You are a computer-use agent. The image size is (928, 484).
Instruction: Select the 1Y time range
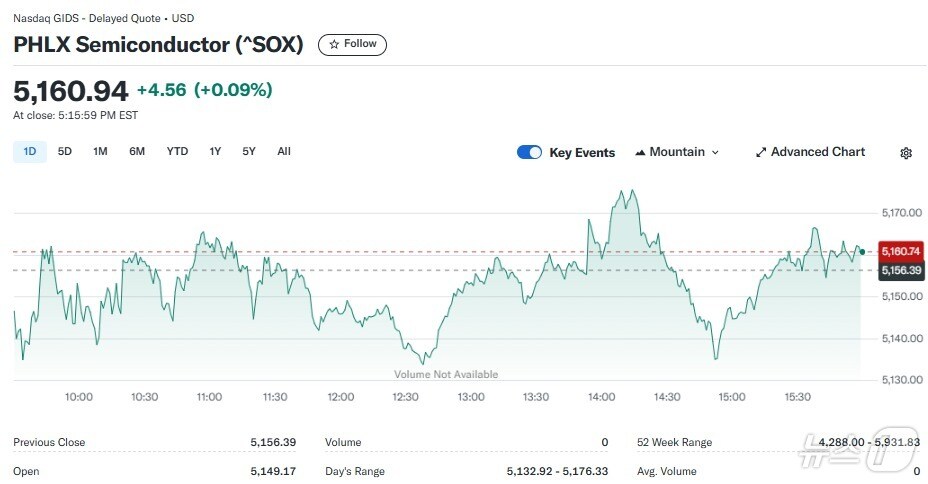coord(215,152)
